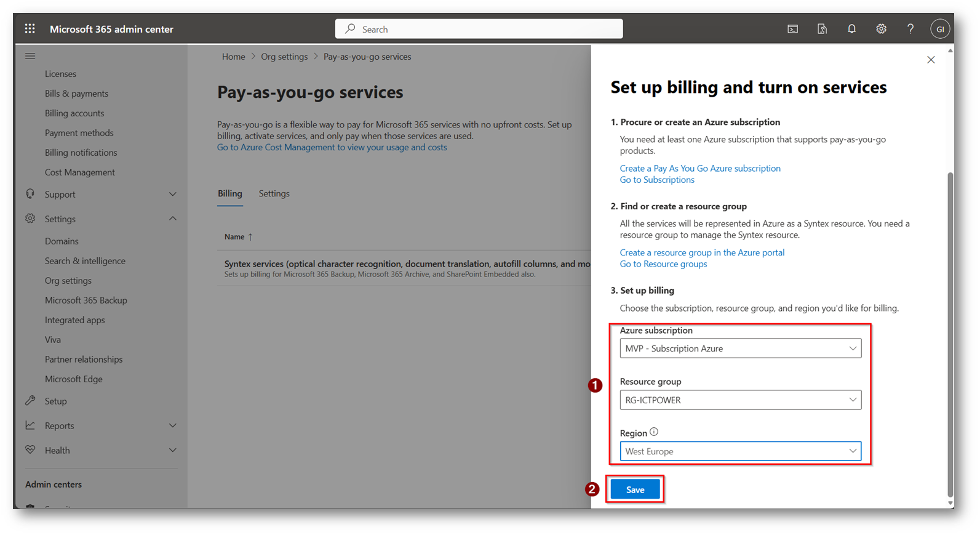
Task: Click the Region info icon
Action: click(x=654, y=432)
